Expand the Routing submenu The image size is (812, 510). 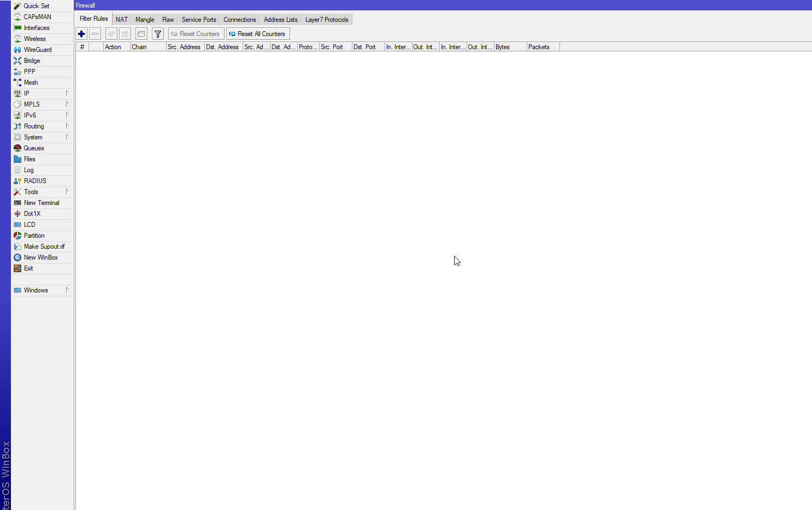[x=43, y=126]
